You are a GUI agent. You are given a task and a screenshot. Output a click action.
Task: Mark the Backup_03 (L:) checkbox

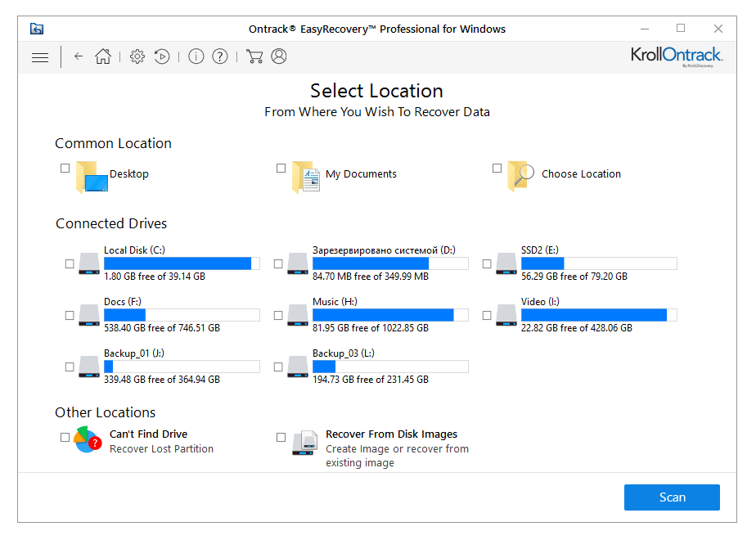coord(278,367)
